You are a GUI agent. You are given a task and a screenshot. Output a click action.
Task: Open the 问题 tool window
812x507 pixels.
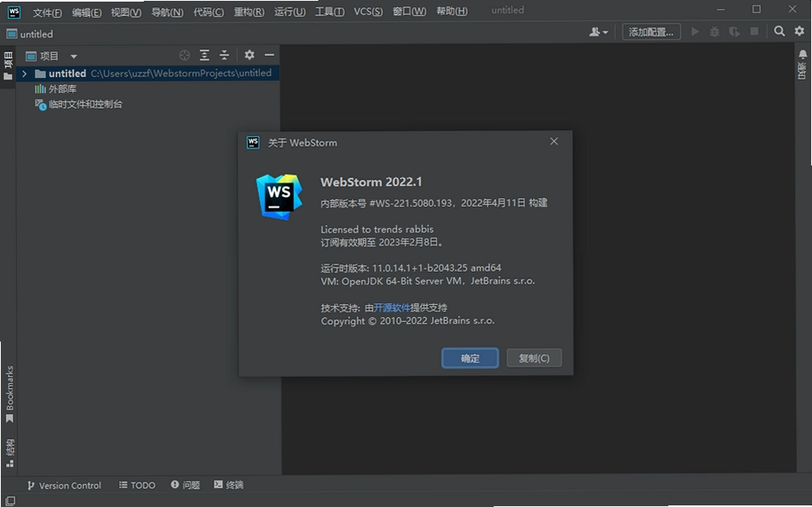[185, 484]
